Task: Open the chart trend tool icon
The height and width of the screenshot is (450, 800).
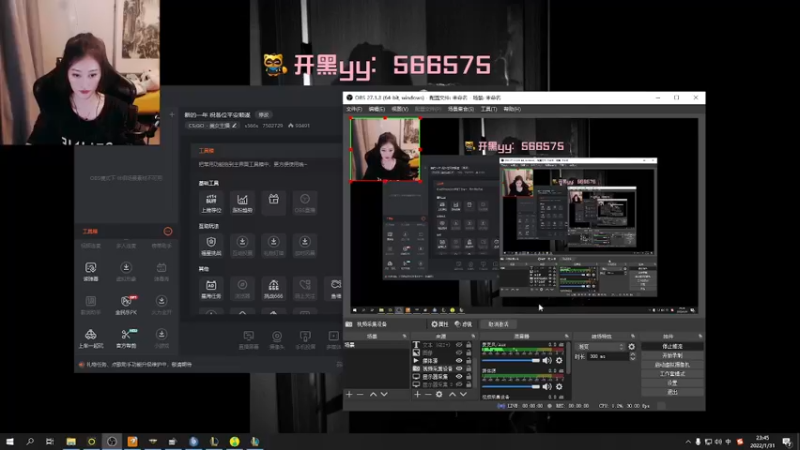Action: tap(242, 203)
